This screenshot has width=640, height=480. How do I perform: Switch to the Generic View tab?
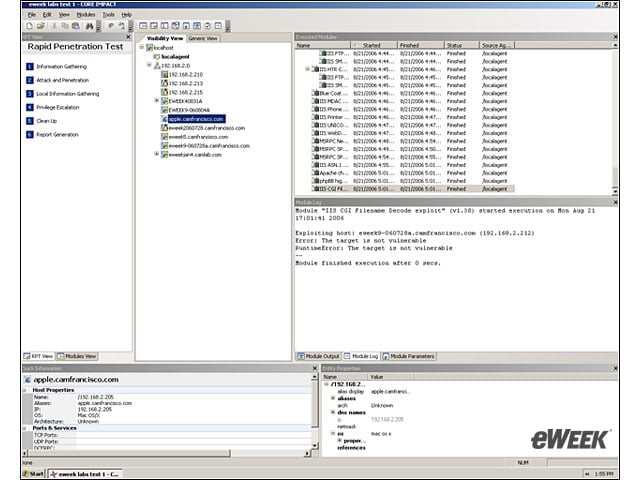(x=202, y=38)
